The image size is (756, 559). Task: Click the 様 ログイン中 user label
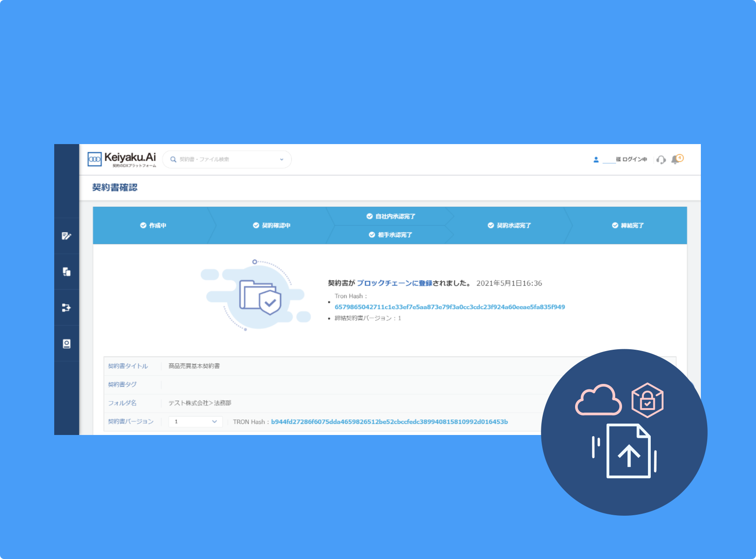632,160
